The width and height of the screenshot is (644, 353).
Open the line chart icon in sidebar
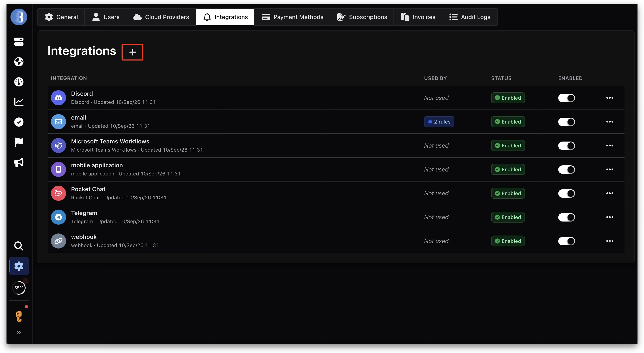(19, 102)
